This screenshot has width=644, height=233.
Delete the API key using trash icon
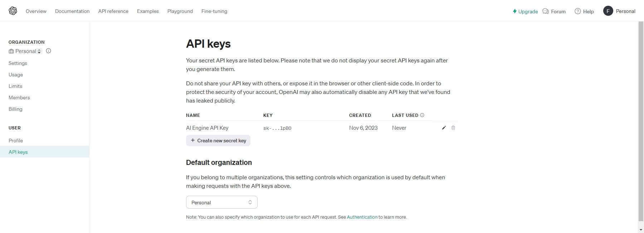tap(453, 128)
